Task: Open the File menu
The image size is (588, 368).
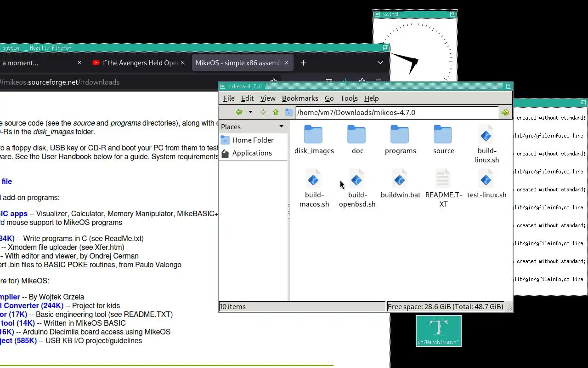Action: (x=229, y=98)
